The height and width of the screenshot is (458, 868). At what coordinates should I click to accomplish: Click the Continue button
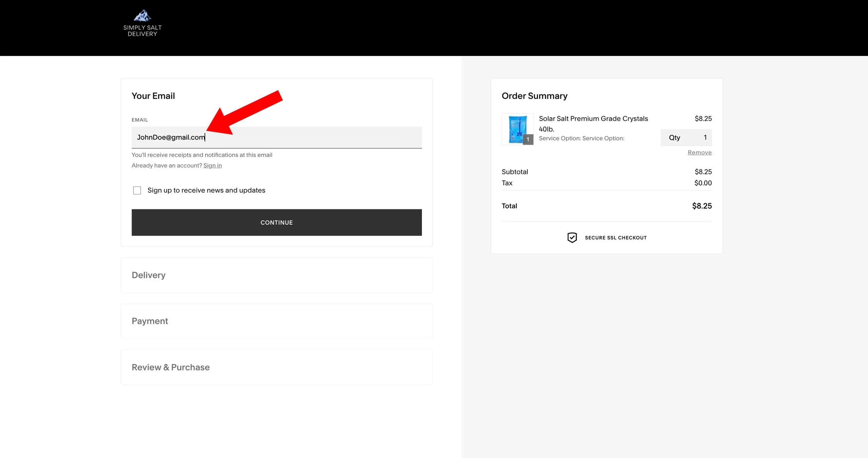[x=276, y=222]
